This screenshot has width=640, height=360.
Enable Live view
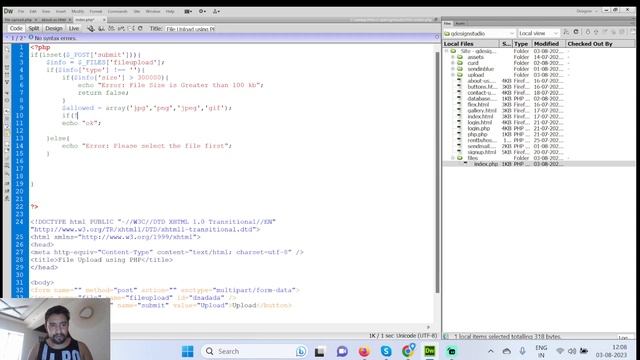73,28
